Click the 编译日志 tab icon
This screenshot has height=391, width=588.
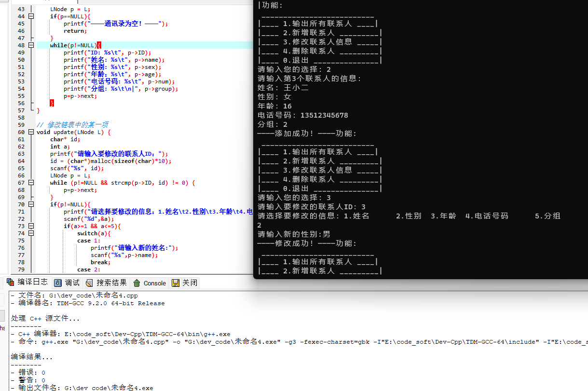10,283
